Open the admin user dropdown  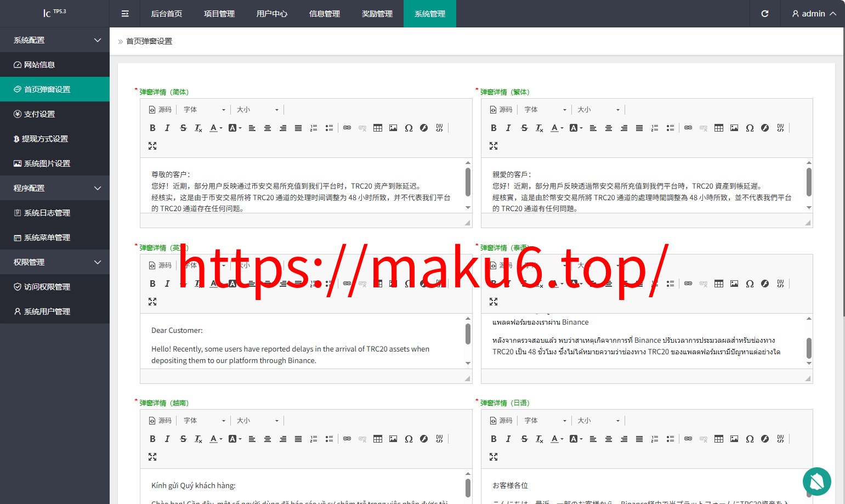click(814, 14)
